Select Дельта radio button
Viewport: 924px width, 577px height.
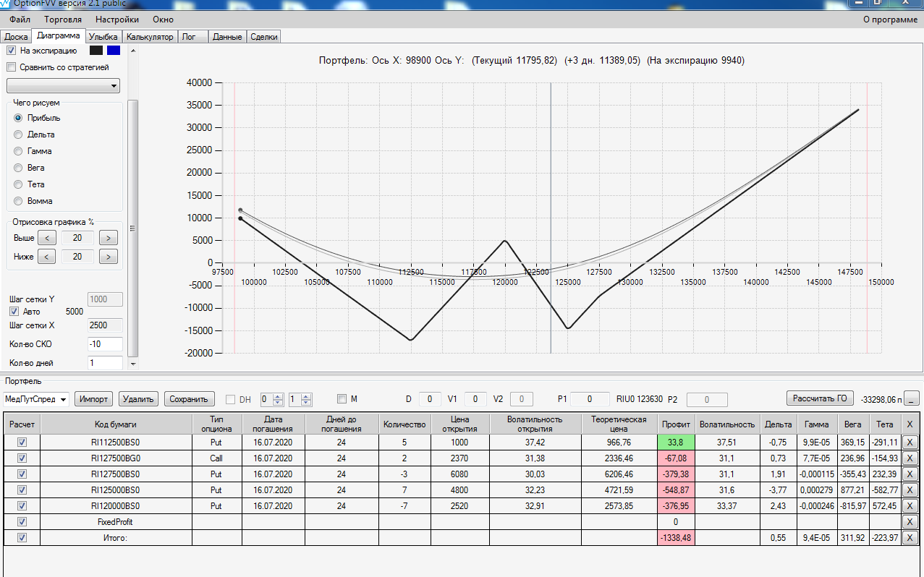[x=18, y=134]
